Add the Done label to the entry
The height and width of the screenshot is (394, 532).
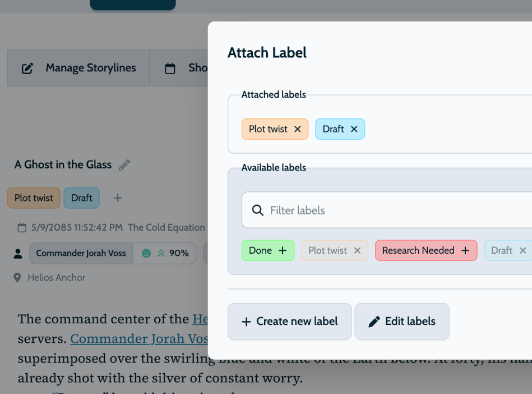[282, 250]
